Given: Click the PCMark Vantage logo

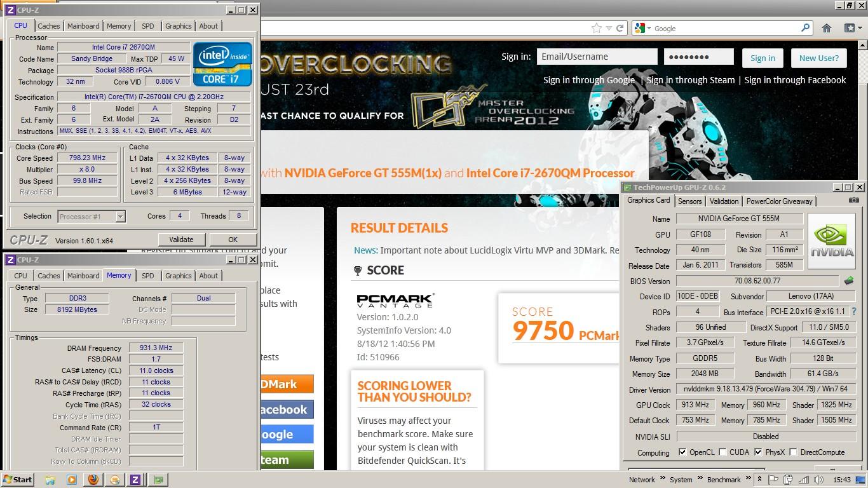Looking at the screenshot, I should 395,301.
